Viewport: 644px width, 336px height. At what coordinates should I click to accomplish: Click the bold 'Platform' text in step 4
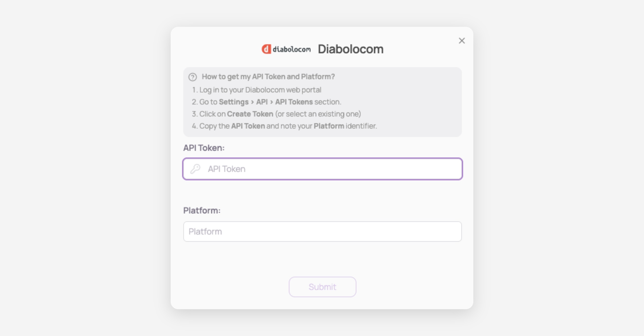[x=329, y=126]
